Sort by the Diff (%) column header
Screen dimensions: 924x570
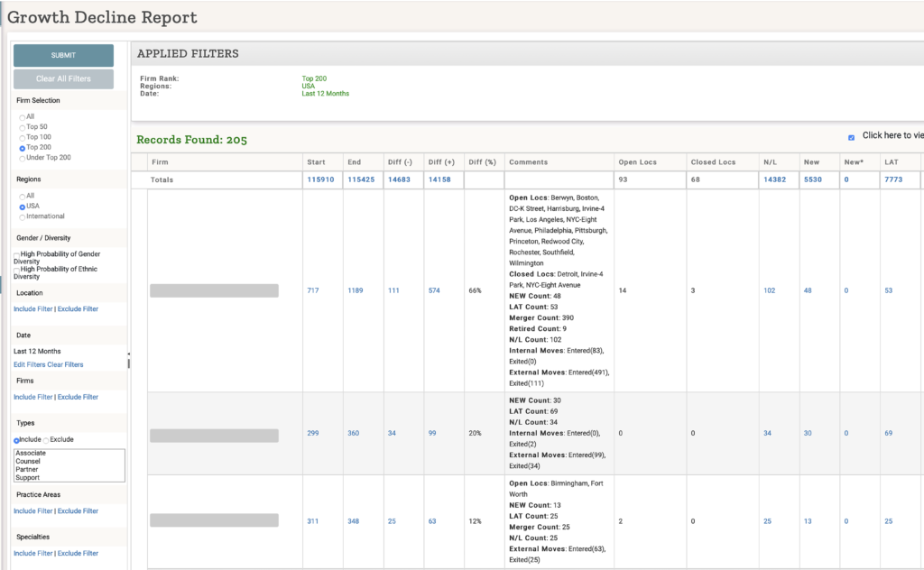point(483,162)
